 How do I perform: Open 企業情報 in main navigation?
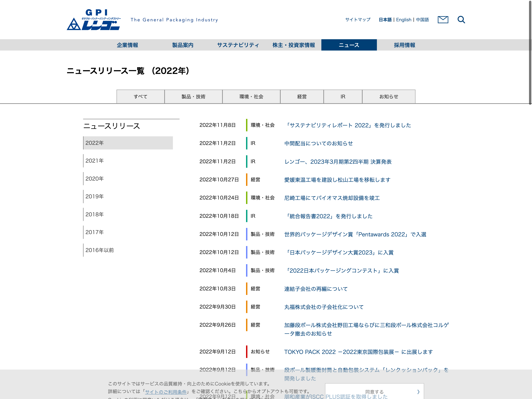coord(128,45)
